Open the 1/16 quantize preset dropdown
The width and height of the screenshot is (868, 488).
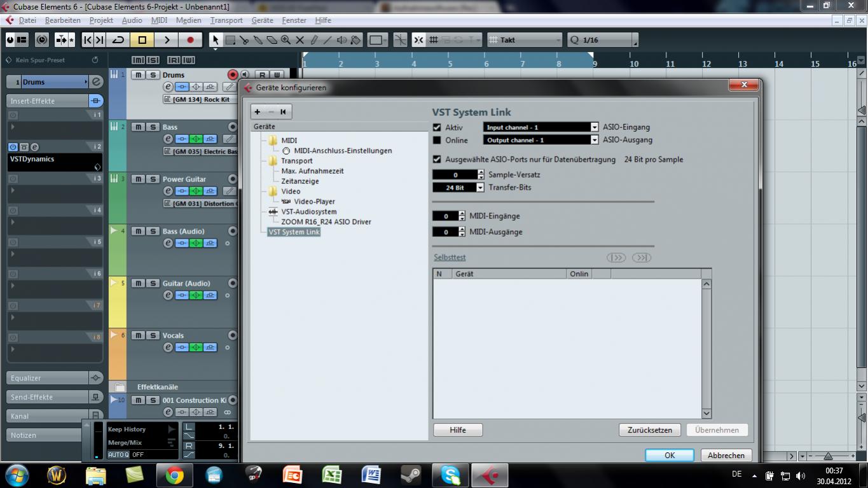(x=603, y=40)
